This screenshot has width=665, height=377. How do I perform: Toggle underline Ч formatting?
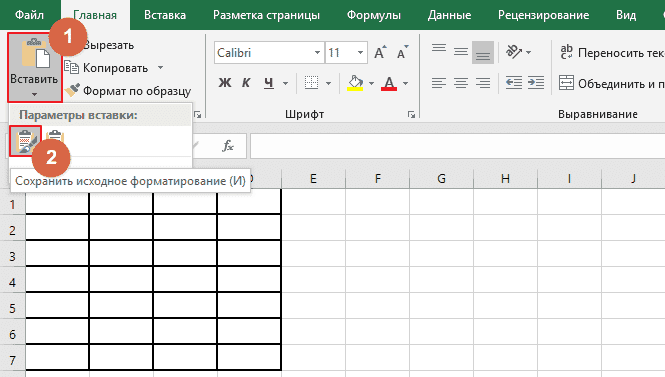pyautogui.click(x=269, y=83)
